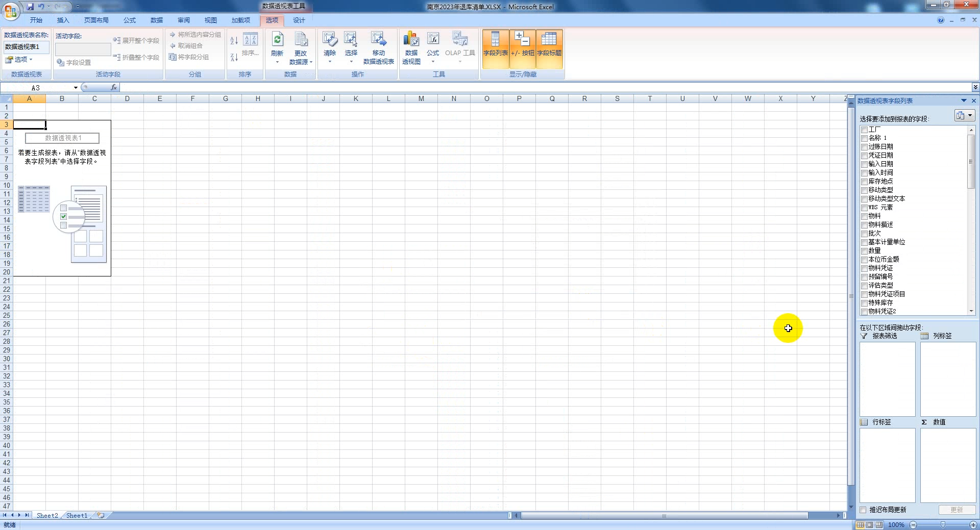Check the 数量 field checkbox
This screenshot has height=530, width=980.
point(864,251)
